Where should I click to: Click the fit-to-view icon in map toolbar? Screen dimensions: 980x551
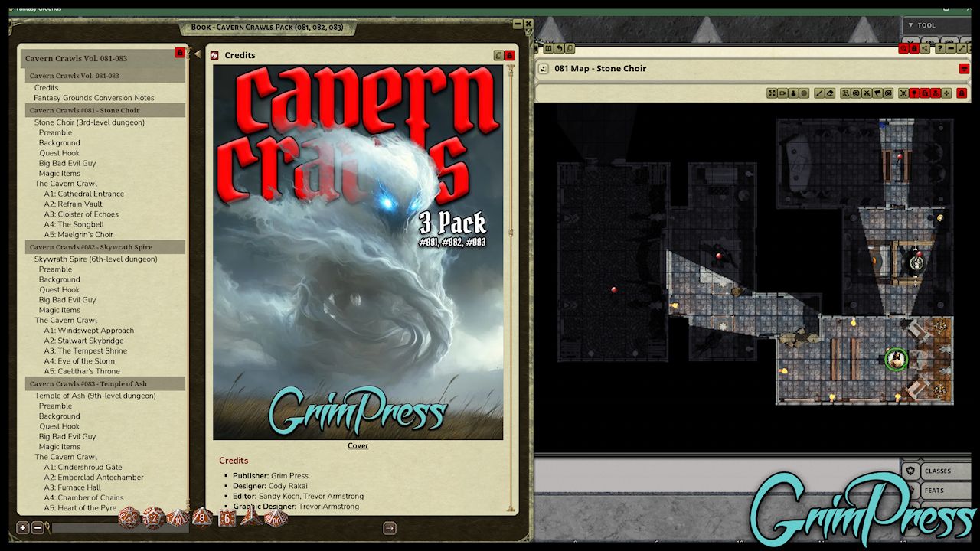coord(772,93)
